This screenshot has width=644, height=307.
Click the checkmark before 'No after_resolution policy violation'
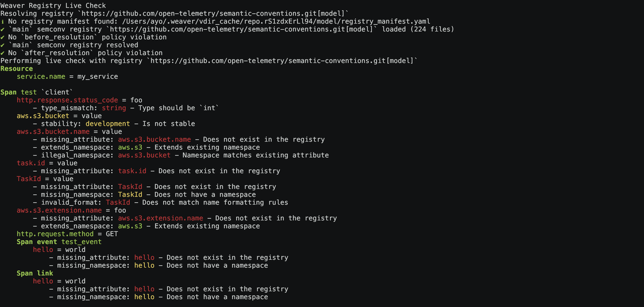pyautogui.click(x=3, y=53)
